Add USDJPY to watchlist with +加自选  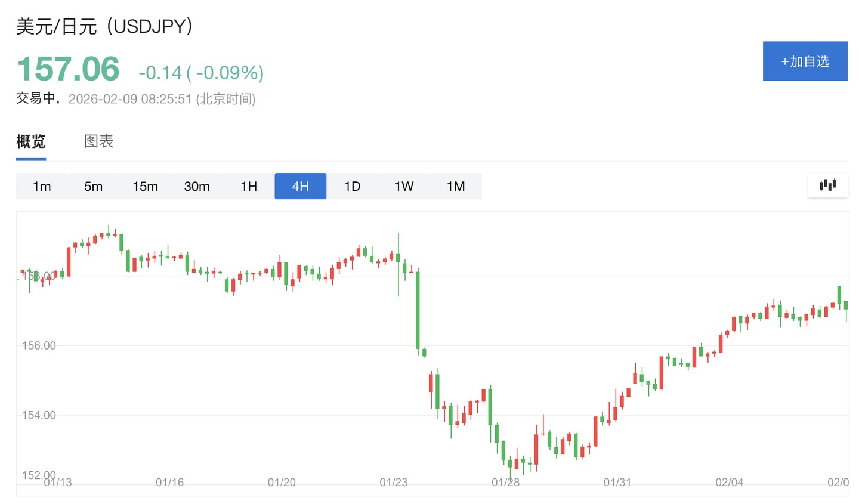click(x=805, y=61)
